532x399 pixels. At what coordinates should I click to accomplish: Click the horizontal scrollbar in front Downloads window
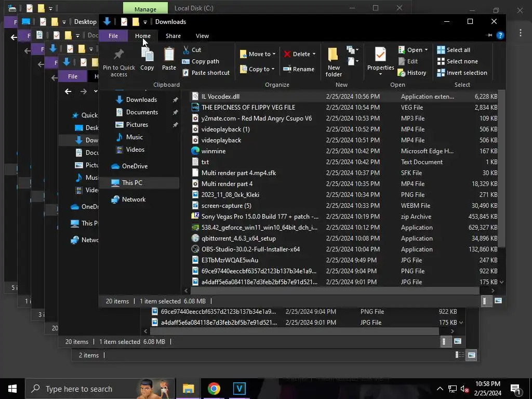click(x=335, y=290)
